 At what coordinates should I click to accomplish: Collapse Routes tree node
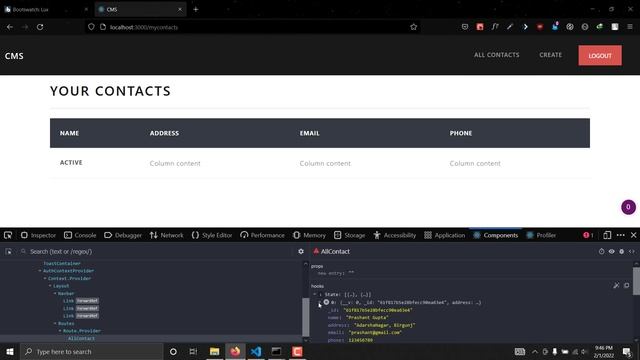coord(55,323)
